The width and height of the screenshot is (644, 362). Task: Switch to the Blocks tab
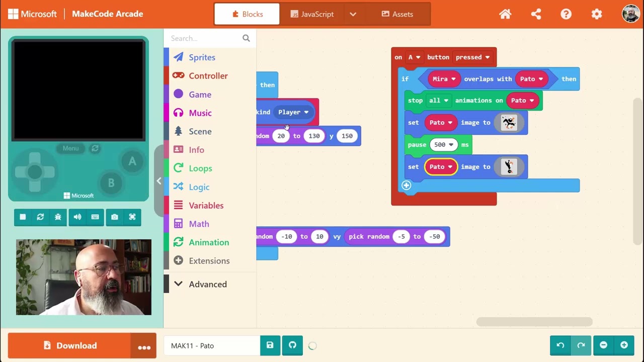tap(247, 14)
